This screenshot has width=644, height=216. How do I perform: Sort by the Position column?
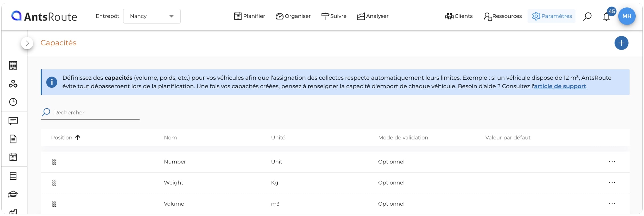pyautogui.click(x=62, y=138)
